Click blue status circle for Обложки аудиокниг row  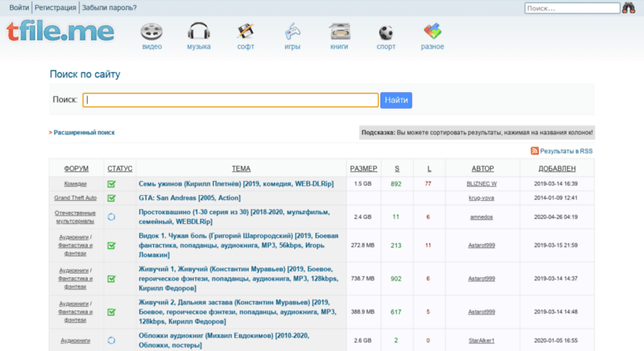(111, 340)
